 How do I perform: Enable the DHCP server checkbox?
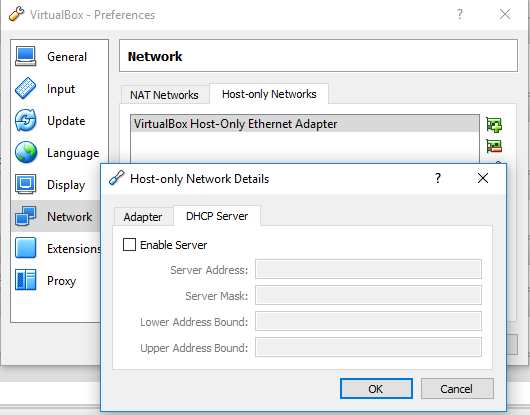coord(129,245)
